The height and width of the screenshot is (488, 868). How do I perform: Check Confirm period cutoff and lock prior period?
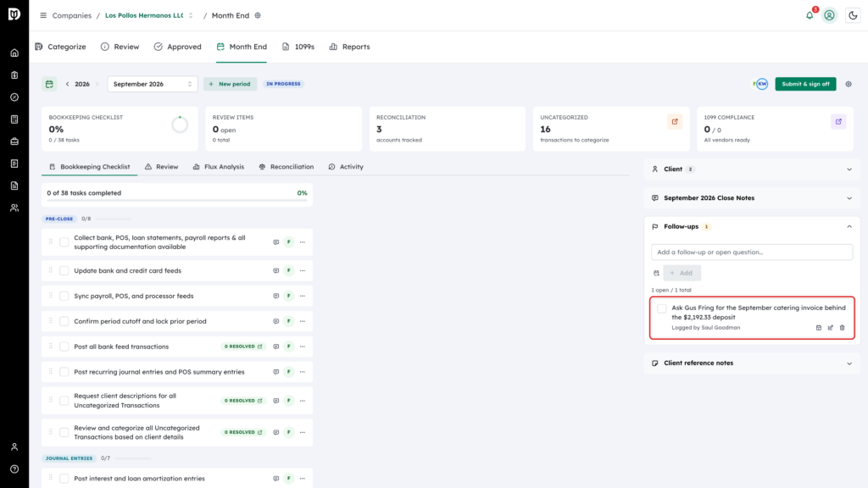(x=64, y=321)
